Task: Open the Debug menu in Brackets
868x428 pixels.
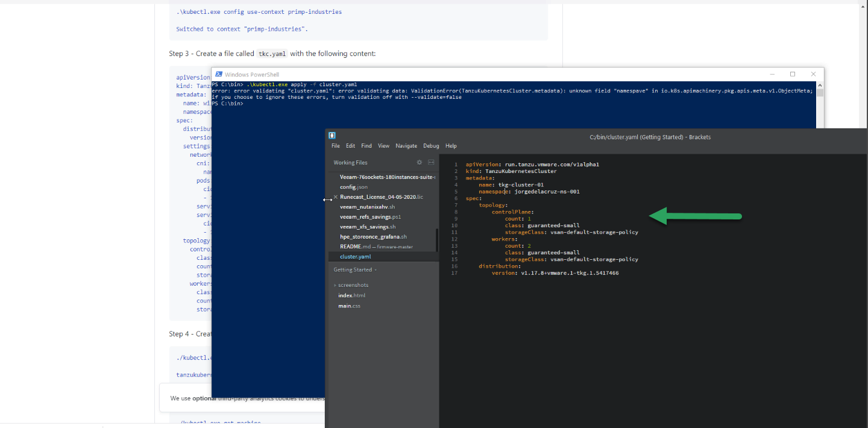Action: coord(431,146)
